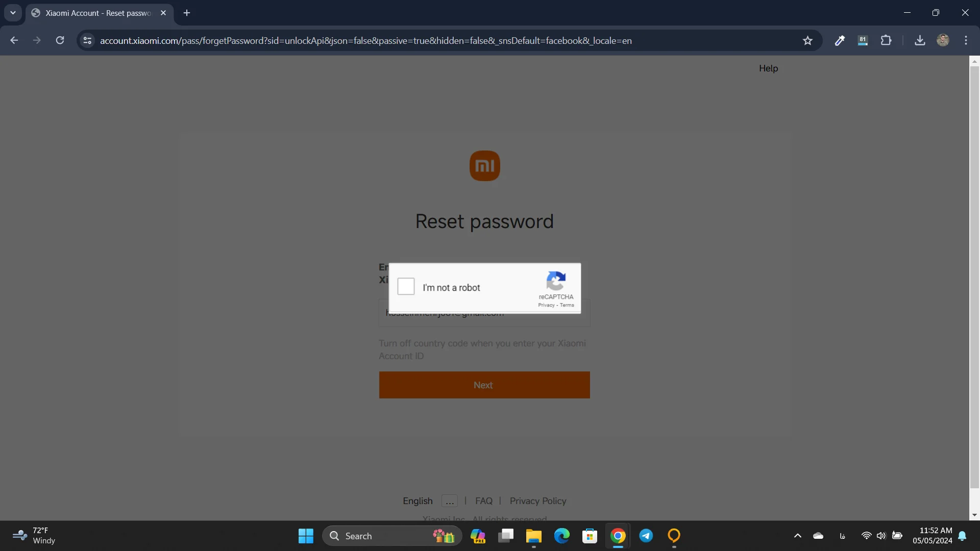
Task: Go back to previous page
Action: coord(14,40)
